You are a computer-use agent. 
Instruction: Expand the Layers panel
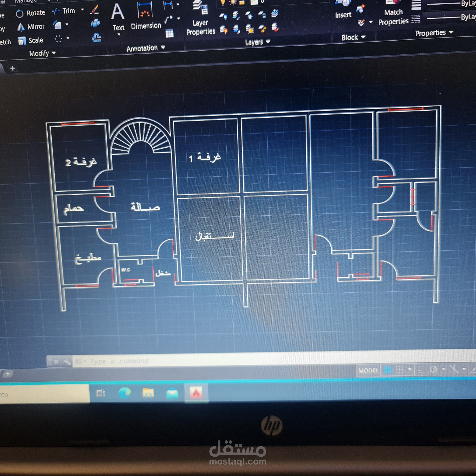coord(257,42)
